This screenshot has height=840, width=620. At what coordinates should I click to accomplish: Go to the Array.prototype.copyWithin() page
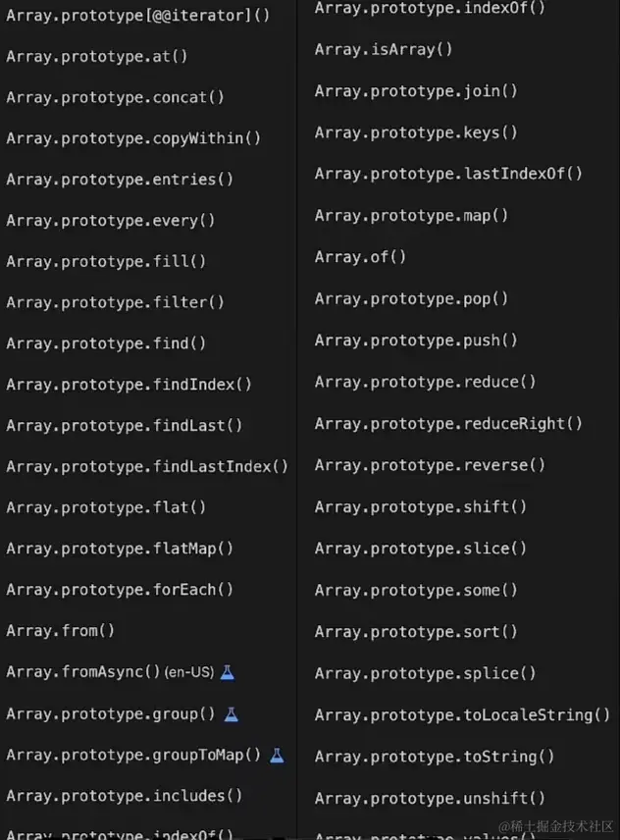[x=133, y=138]
